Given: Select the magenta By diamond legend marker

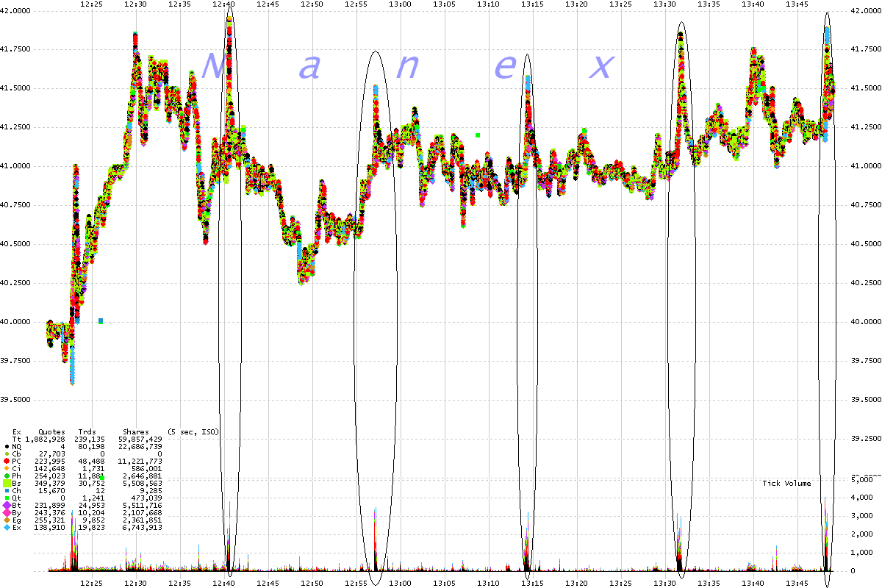Looking at the screenshot, I should pyautogui.click(x=7, y=512).
